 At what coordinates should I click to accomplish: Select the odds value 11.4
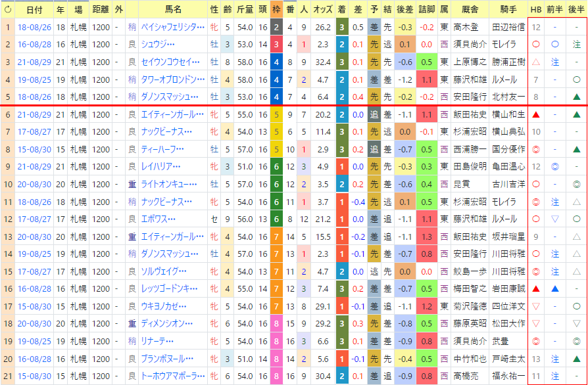pos(323,132)
